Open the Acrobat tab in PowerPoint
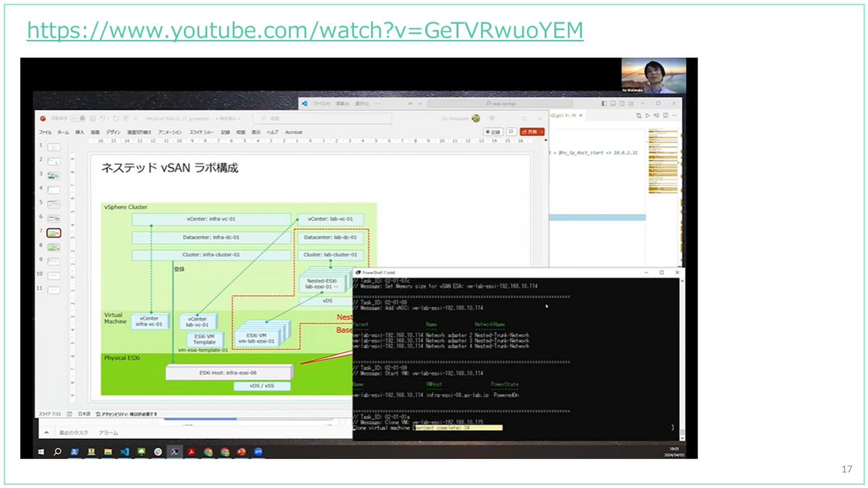This screenshot has width=868, height=488. pyautogui.click(x=294, y=132)
